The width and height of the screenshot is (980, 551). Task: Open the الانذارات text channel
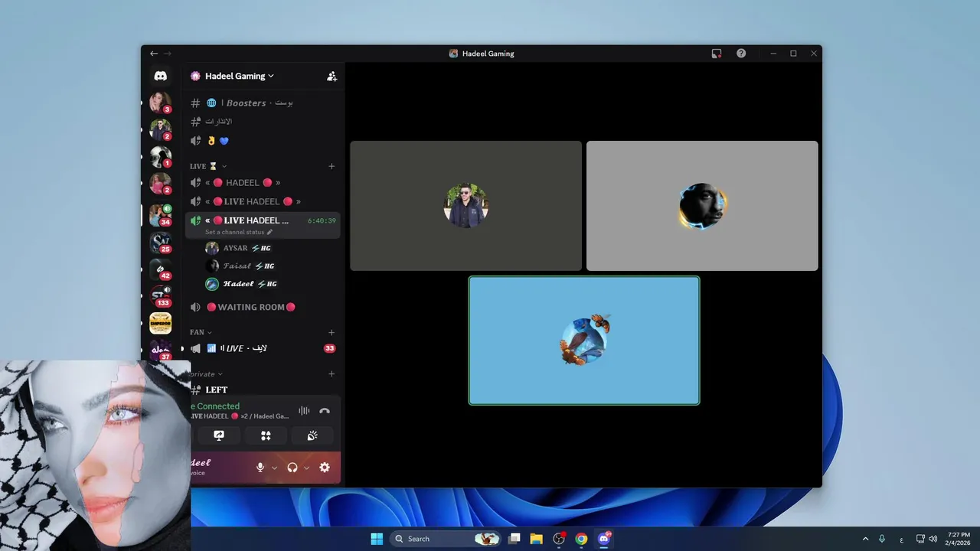pos(263,122)
